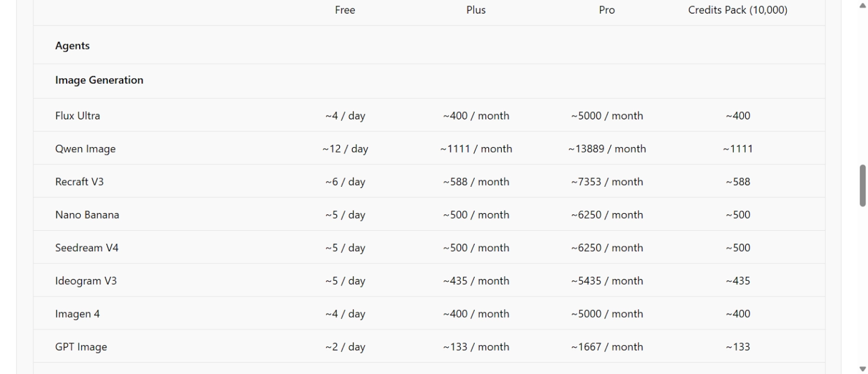Click the ~13889 / month Pro cell
The image size is (868, 374).
(x=607, y=149)
